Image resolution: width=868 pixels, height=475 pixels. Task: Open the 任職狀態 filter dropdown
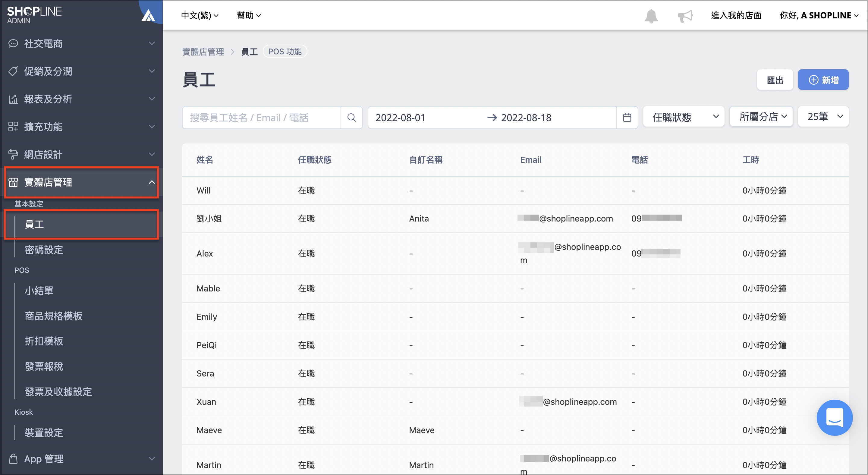click(684, 117)
